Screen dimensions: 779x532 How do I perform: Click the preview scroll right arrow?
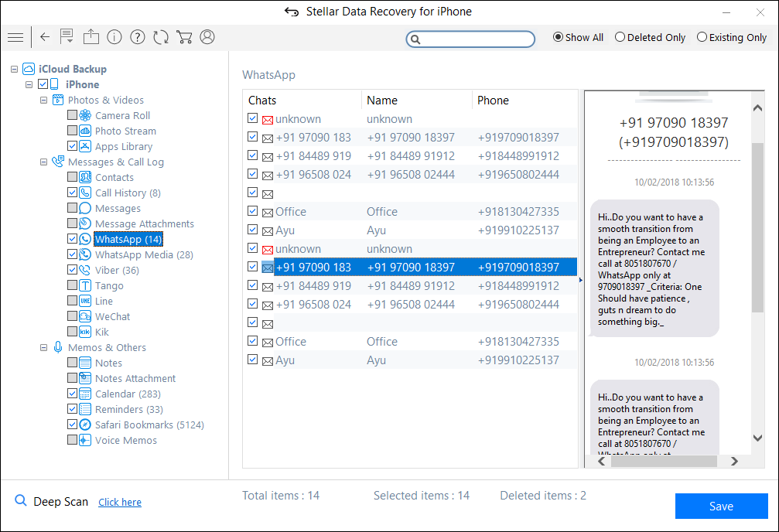click(x=734, y=462)
